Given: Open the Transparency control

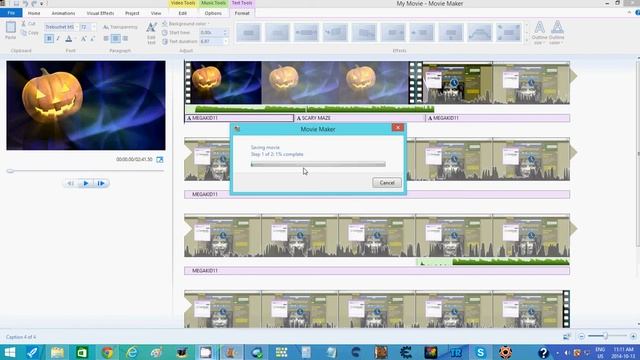Looking at the screenshot, I should (x=120, y=27).
